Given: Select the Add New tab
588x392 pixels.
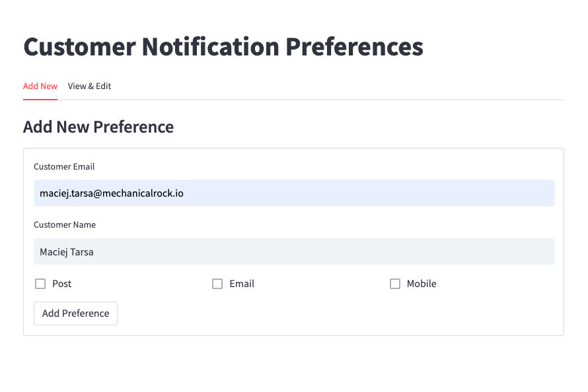Looking at the screenshot, I should point(40,86).
